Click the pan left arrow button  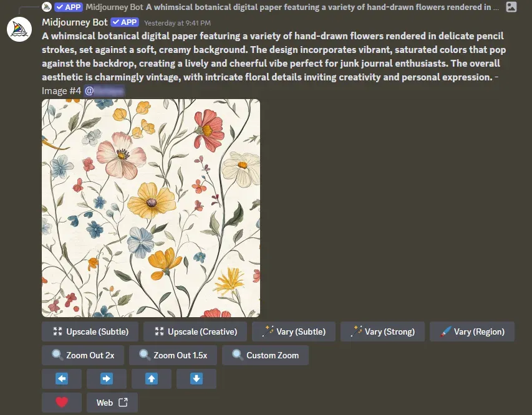(61, 379)
